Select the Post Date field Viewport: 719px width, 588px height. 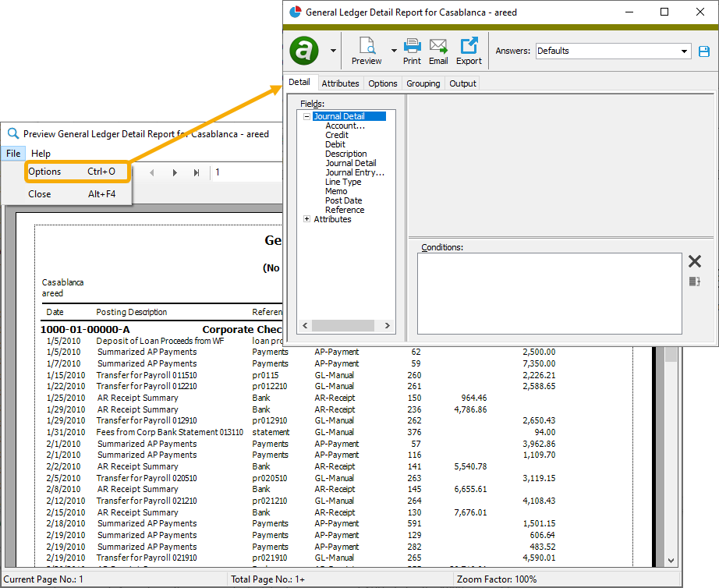pyautogui.click(x=344, y=200)
